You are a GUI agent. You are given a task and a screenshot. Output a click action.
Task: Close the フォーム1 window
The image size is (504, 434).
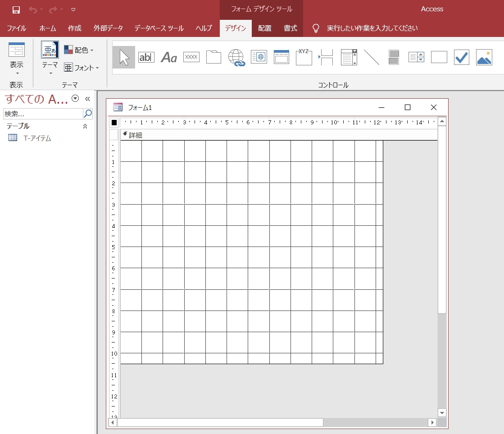coord(434,107)
